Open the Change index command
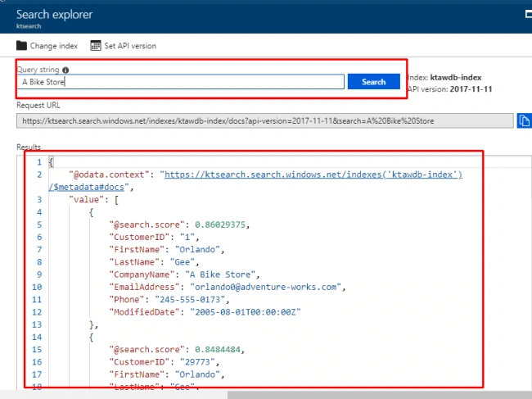 (47, 46)
